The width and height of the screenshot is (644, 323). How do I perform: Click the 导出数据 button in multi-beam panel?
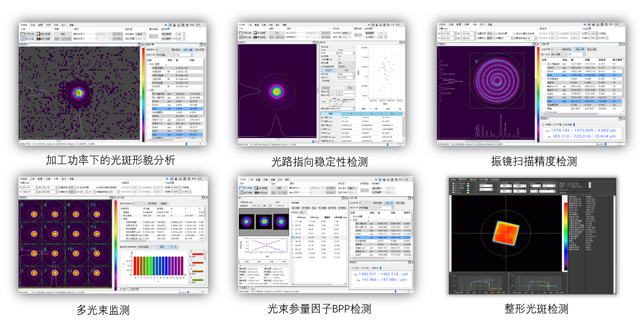152,204
